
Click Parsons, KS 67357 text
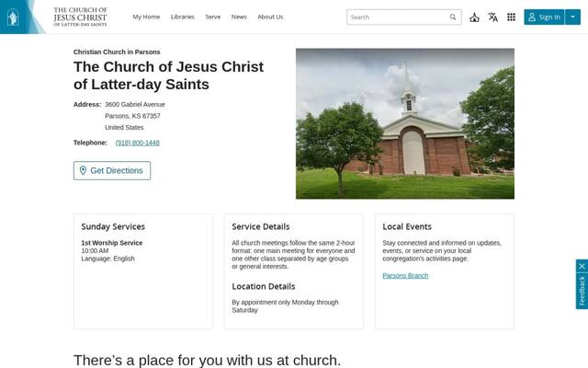pos(132,116)
